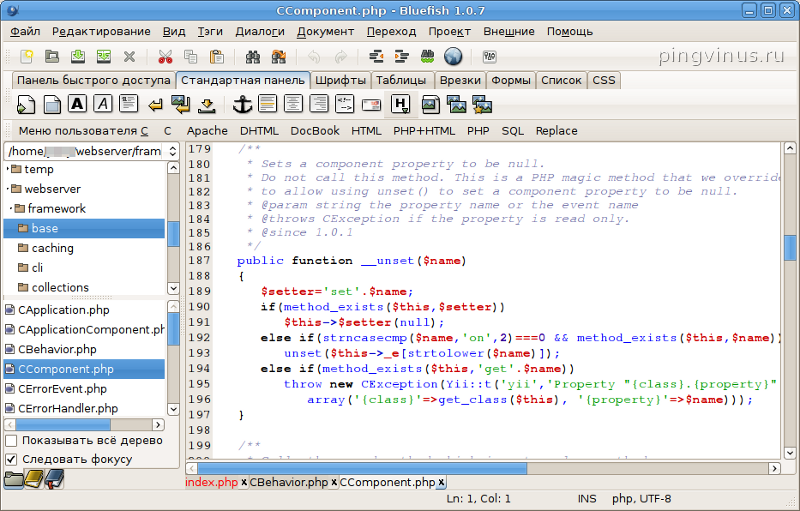Enable the 'Показывать всё дерево' checkbox
800x511 pixels.
point(11,440)
